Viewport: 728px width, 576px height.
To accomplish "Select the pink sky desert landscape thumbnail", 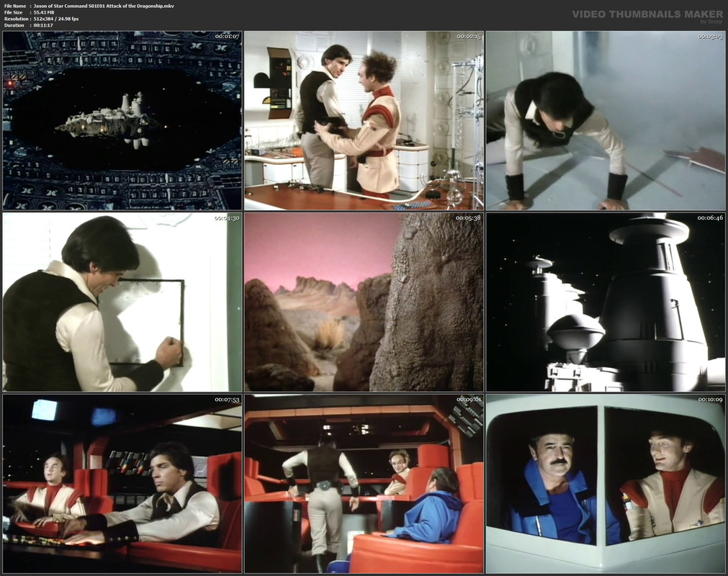I will [x=364, y=302].
